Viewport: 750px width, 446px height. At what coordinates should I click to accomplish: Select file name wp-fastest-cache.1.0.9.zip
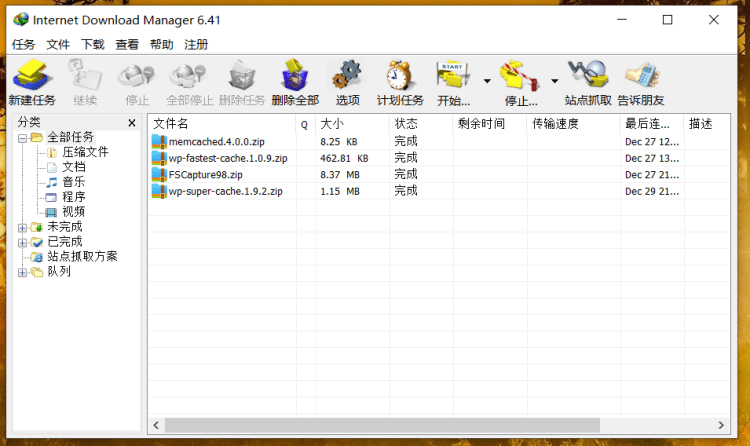pyautogui.click(x=228, y=158)
